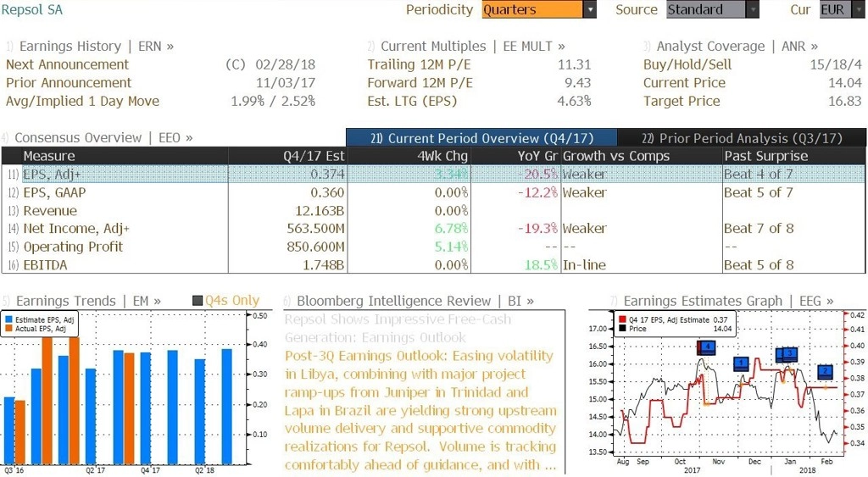
Task: Select the EPS, Adj+ row
Action: coord(433,174)
